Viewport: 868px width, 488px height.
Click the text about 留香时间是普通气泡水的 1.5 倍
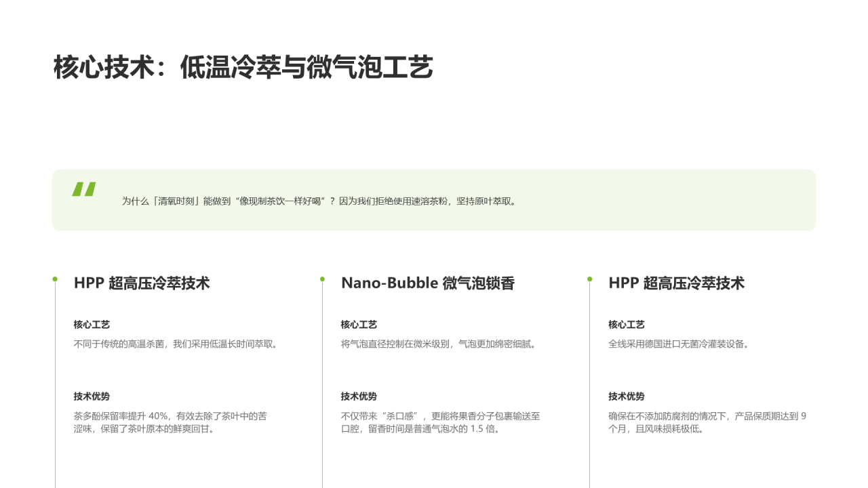click(x=441, y=422)
